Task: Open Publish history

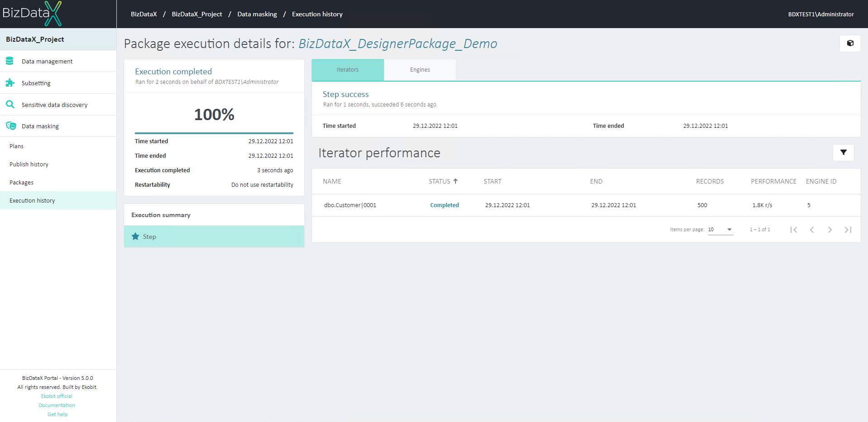Action: [x=58, y=164]
